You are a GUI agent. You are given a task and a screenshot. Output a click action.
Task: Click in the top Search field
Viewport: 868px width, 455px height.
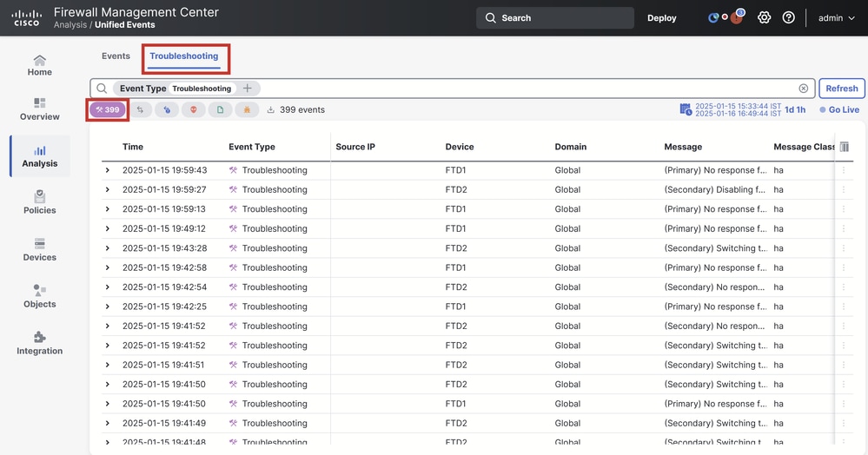tap(554, 17)
